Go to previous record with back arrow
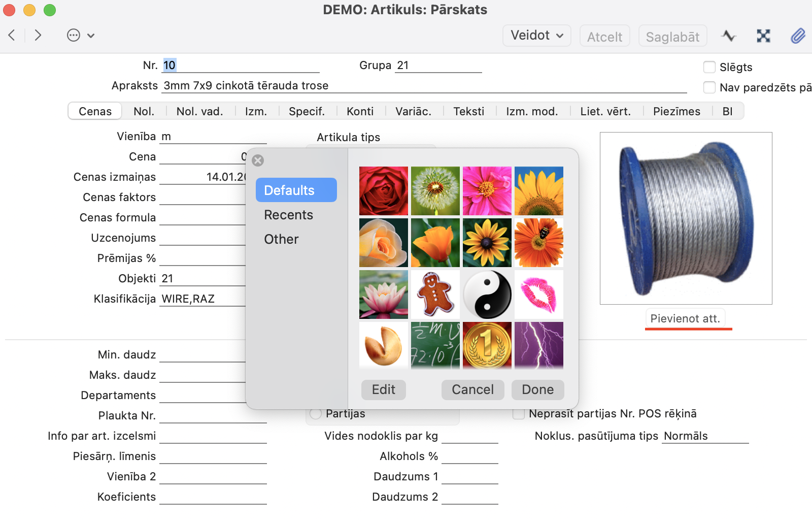Image resolution: width=812 pixels, height=523 pixels. click(x=12, y=35)
